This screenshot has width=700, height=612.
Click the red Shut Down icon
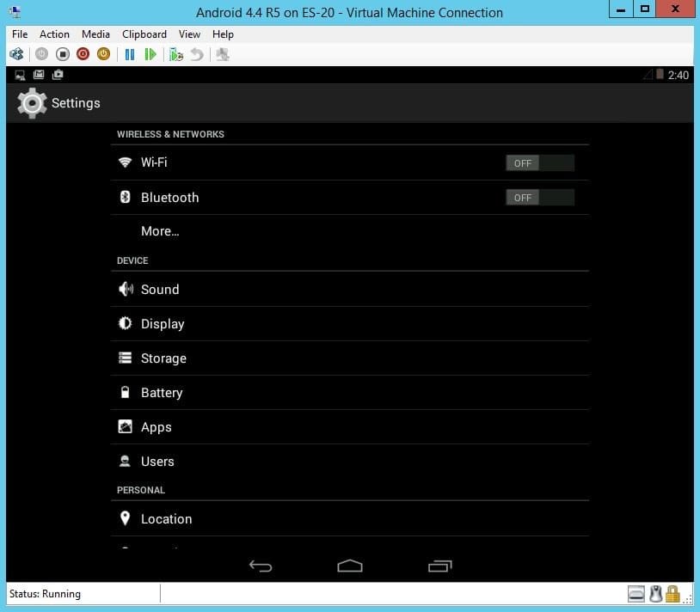[83, 54]
